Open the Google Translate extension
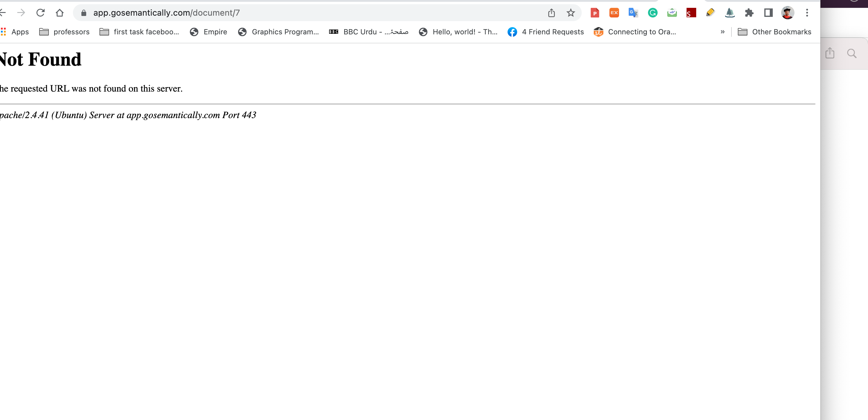868x420 pixels. [x=633, y=13]
